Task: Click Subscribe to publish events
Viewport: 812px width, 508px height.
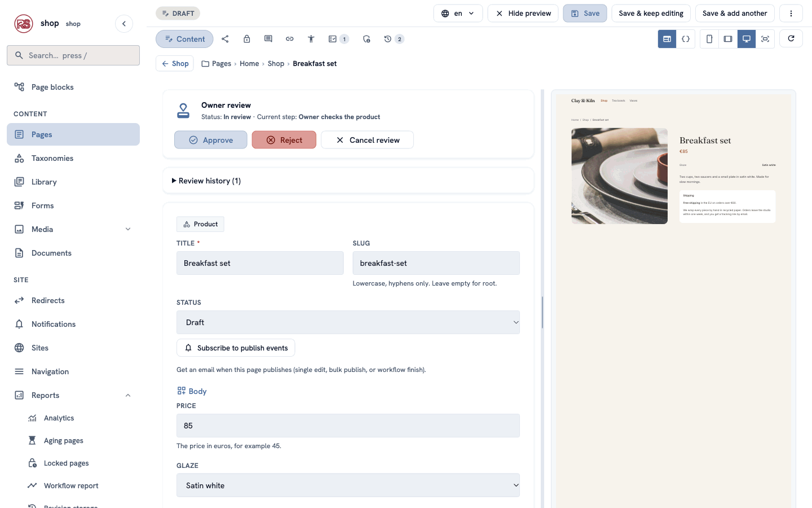Action: point(236,348)
